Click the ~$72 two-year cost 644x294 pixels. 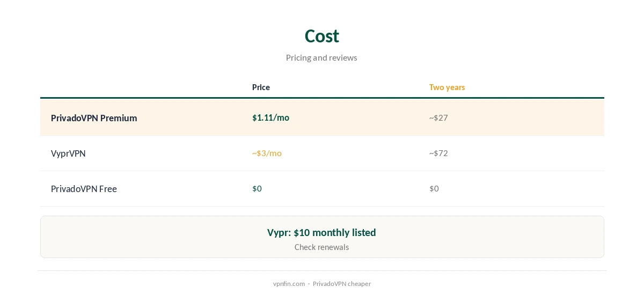[x=438, y=153]
